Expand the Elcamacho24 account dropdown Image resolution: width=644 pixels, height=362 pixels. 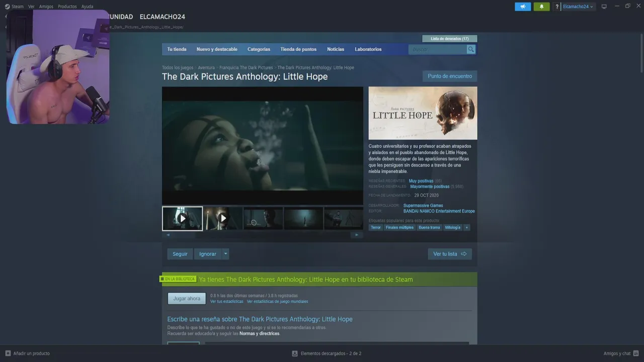pyautogui.click(x=578, y=7)
